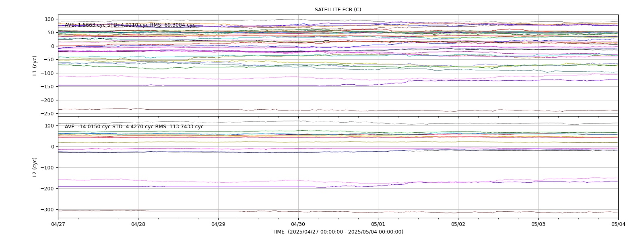Click the SATELLITE FCB (C) chart title
644x242 pixels.
338,10
